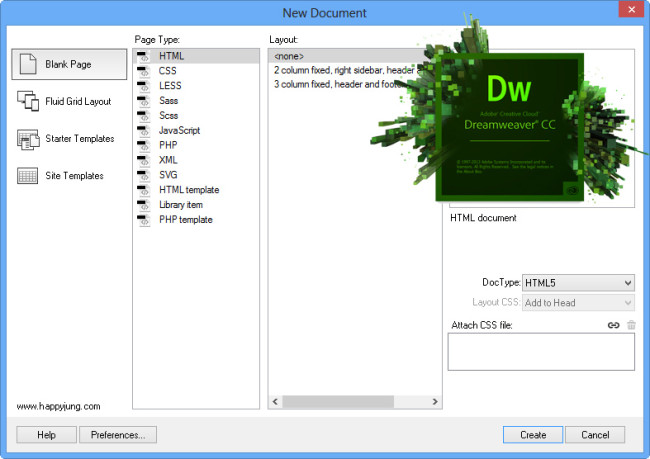
Task: Click the file icon beside Library item
Action: coord(144,205)
